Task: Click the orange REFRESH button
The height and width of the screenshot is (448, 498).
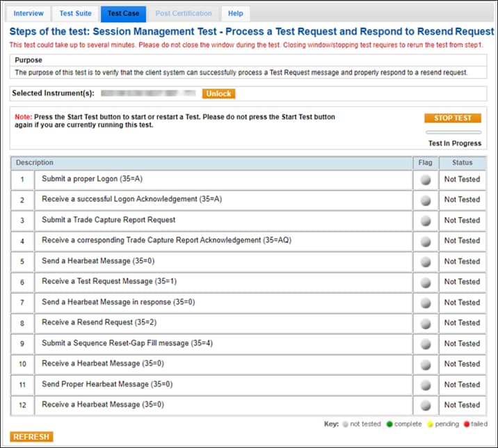Action: [x=31, y=437]
